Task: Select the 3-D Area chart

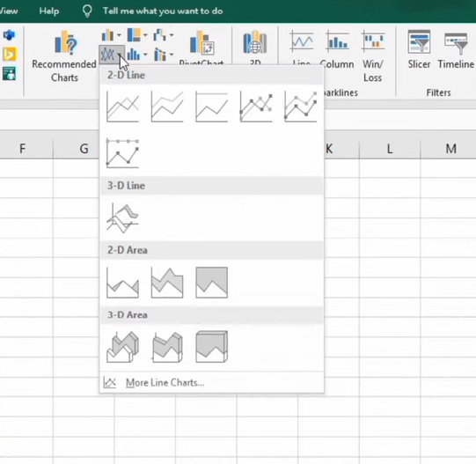Action: click(x=122, y=347)
